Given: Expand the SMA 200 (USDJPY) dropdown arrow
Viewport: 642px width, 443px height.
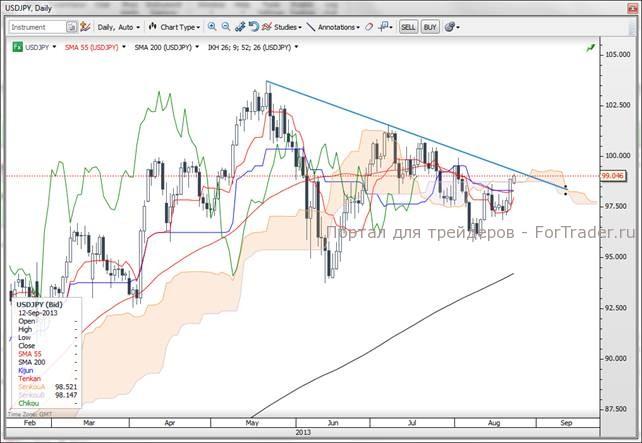Looking at the screenshot, I should 197,47.
